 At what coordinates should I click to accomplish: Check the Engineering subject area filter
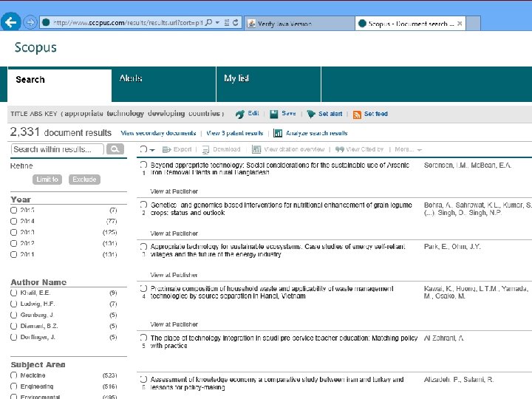[x=13, y=386]
